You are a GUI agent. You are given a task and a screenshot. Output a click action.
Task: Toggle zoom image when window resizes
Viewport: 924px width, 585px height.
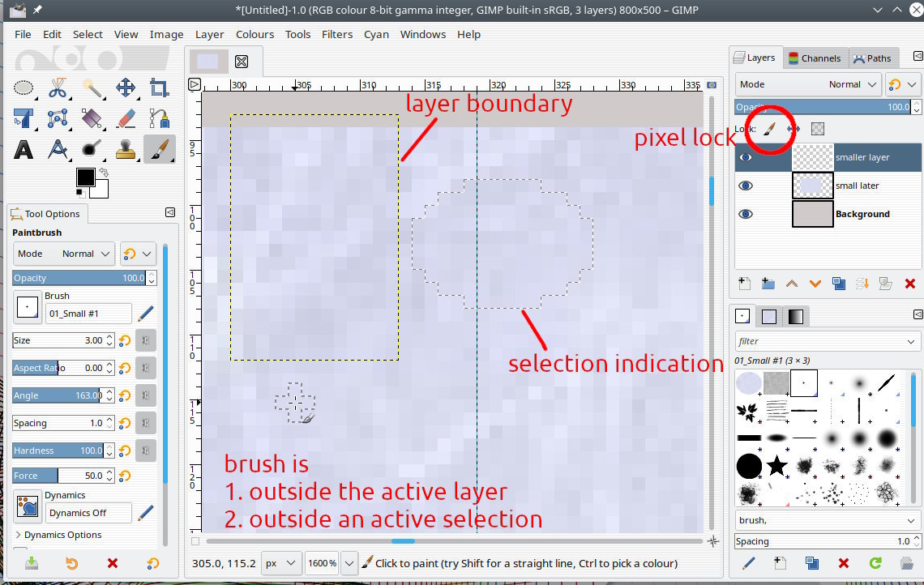(712, 85)
